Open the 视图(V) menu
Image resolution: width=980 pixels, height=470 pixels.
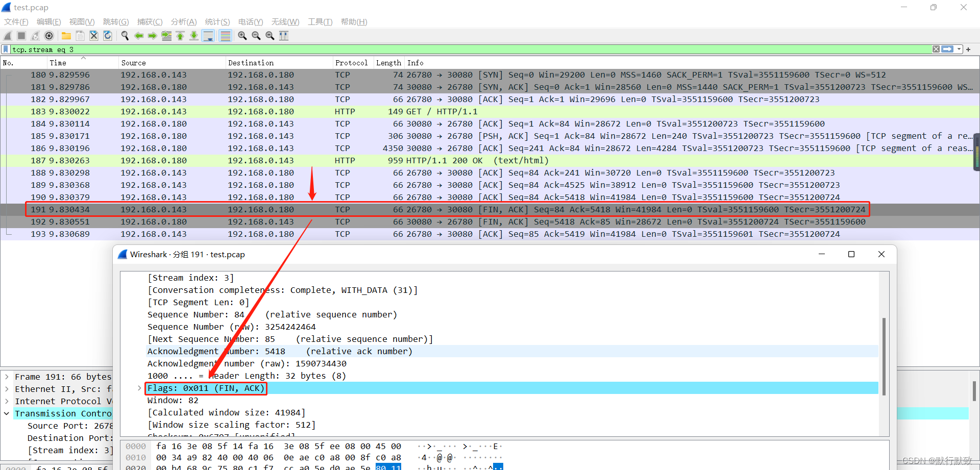[82, 22]
